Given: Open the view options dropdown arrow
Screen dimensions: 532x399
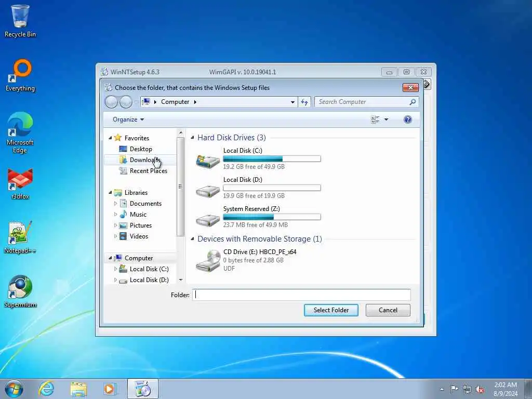Looking at the screenshot, I should click(x=386, y=119).
